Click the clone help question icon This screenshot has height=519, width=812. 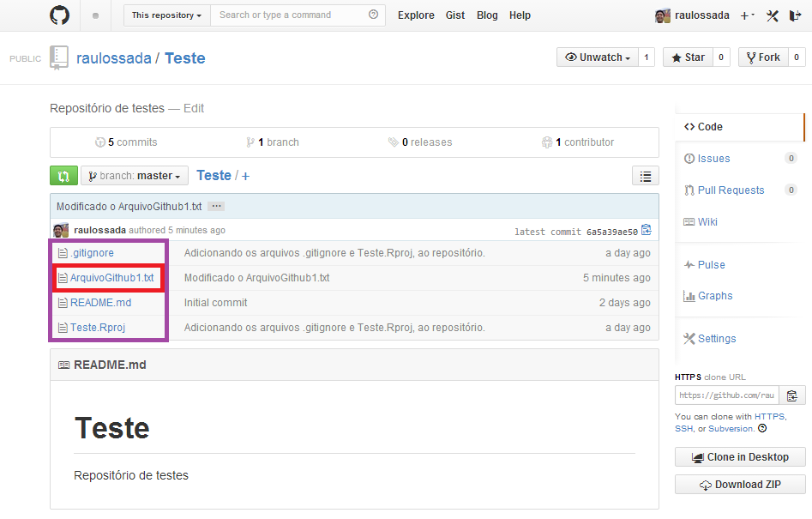pyautogui.click(x=762, y=428)
